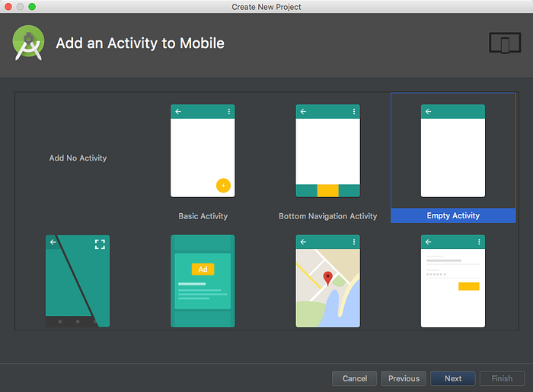
Task: Pick the fullscreen activity template thumbnail
Action: (78, 281)
